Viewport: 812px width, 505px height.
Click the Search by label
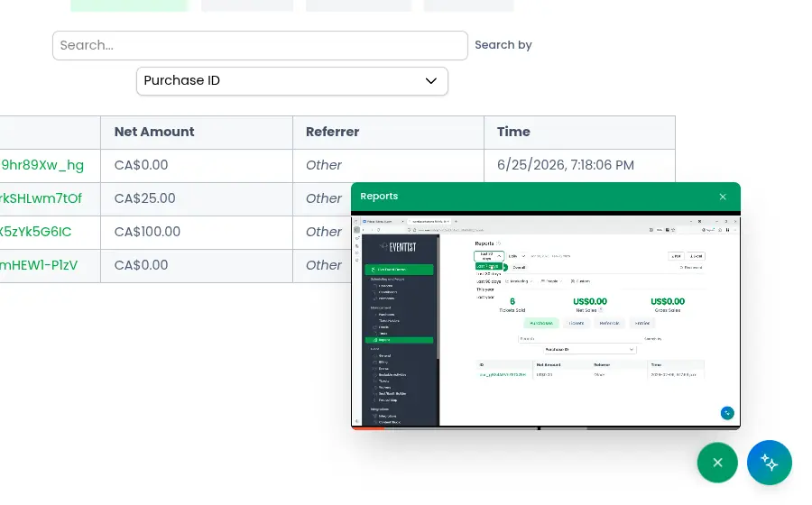503,45
